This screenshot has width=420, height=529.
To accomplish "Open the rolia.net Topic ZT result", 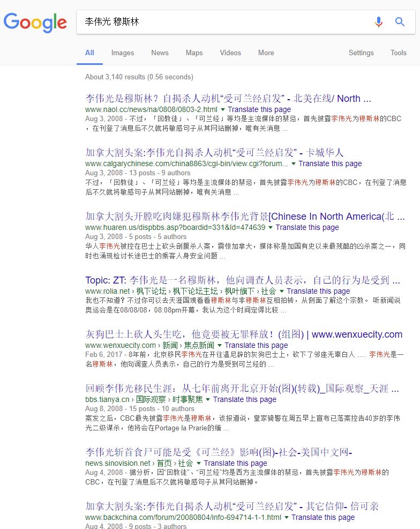I will click(242, 280).
